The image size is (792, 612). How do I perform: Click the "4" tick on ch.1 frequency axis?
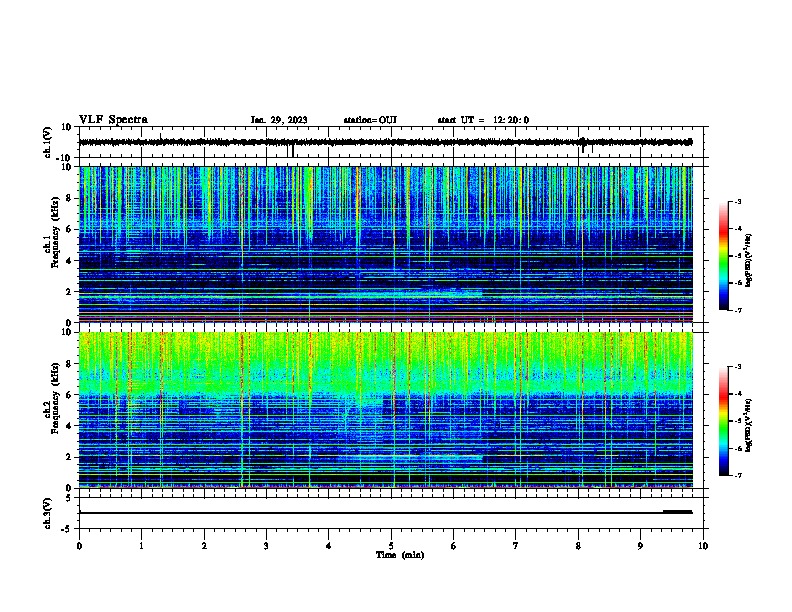tap(69, 261)
